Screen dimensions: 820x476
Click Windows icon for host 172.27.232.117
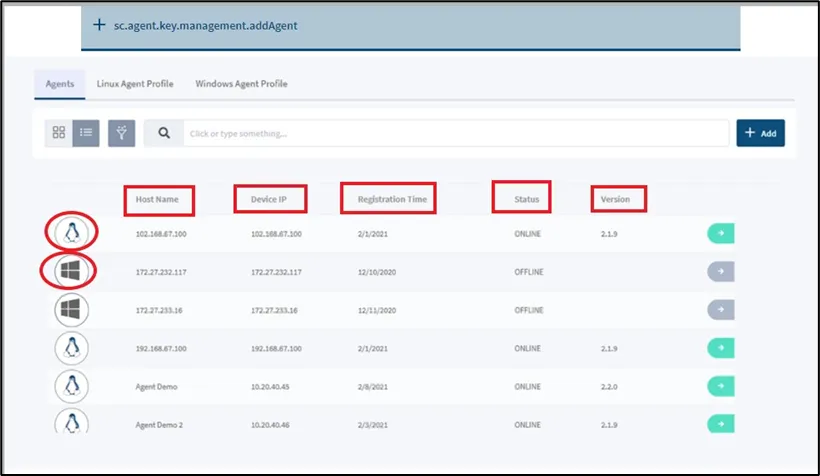[71, 271]
